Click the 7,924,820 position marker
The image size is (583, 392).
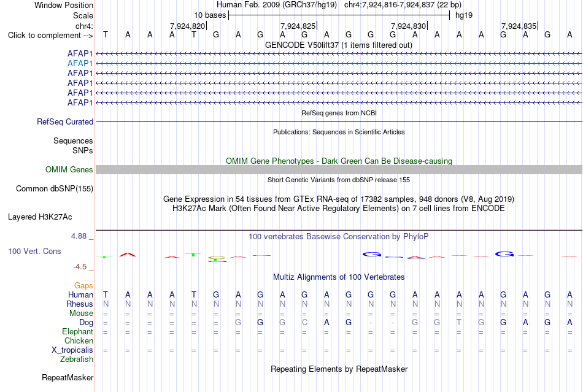187,26
